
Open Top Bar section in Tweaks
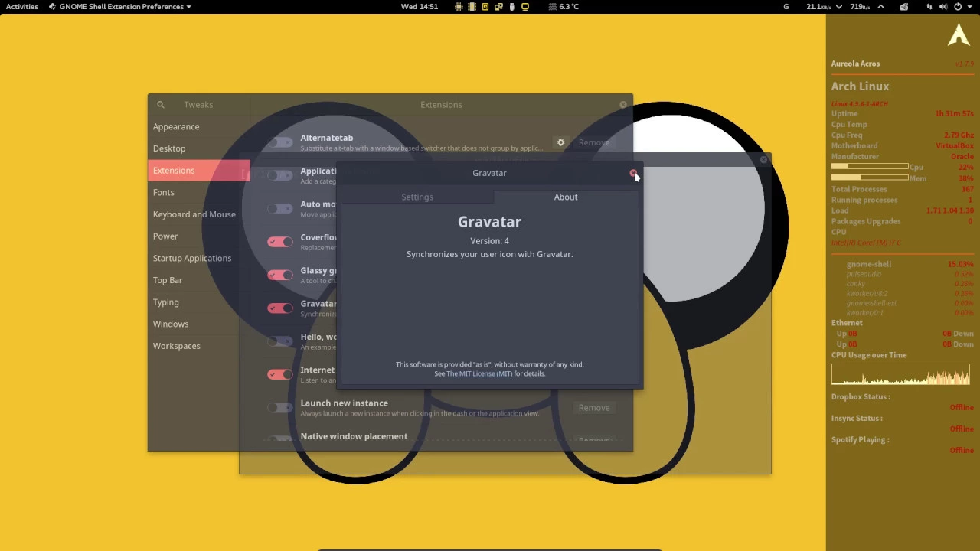[x=199, y=280]
